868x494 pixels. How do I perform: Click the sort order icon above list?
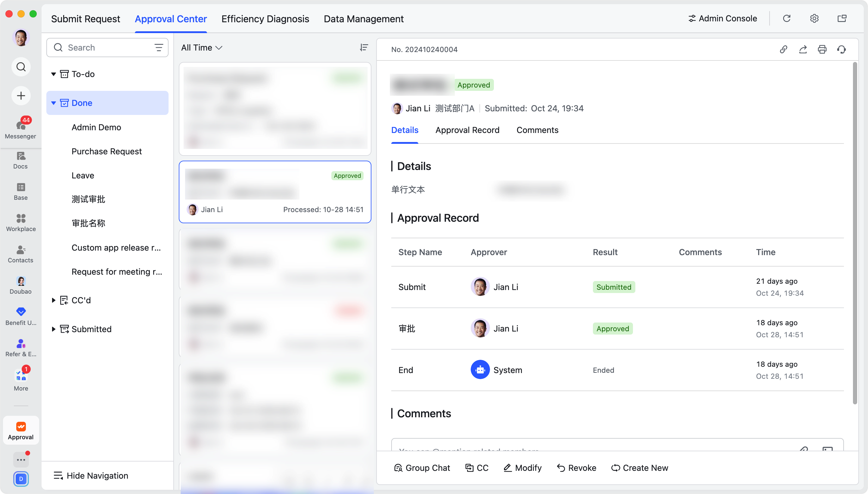(364, 48)
